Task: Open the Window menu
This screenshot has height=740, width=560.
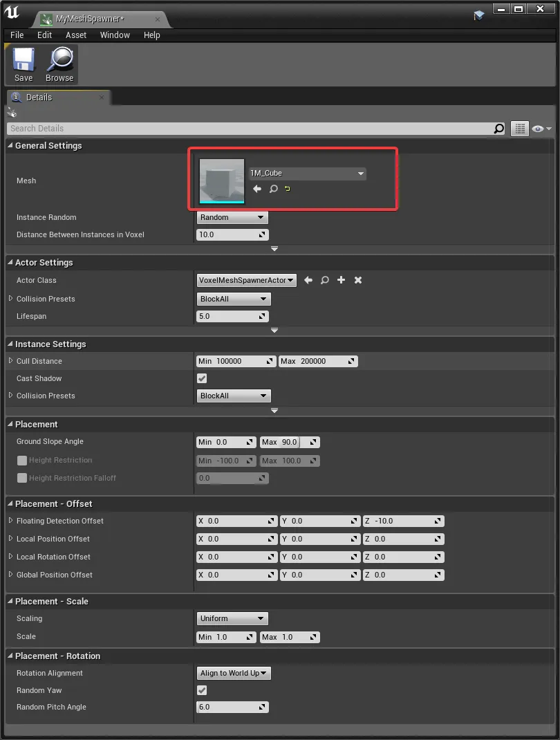Action: (x=115, y=35)
